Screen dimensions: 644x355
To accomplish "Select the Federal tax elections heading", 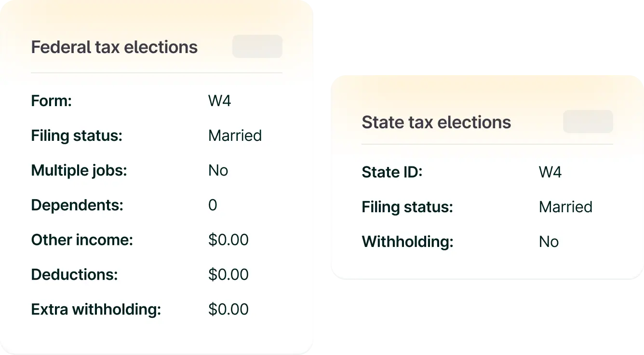I will pyautogui.click(x=114, y=47).
